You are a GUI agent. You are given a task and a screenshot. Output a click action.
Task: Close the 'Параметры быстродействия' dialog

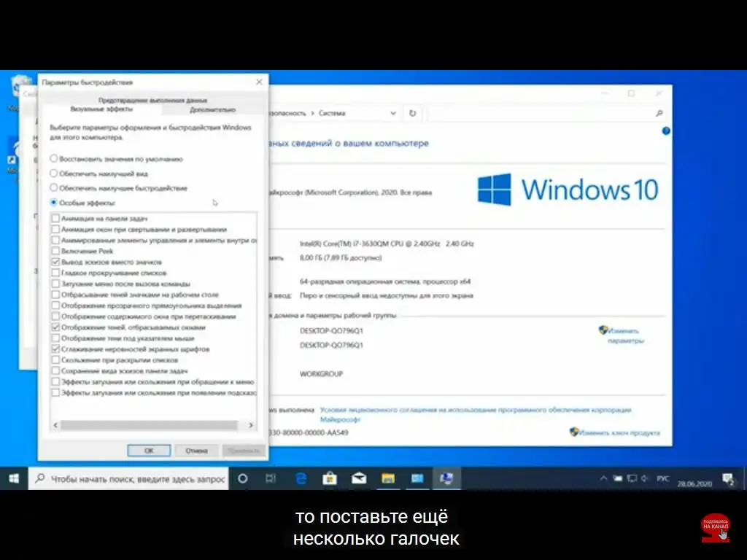click(x=259, y=82)
